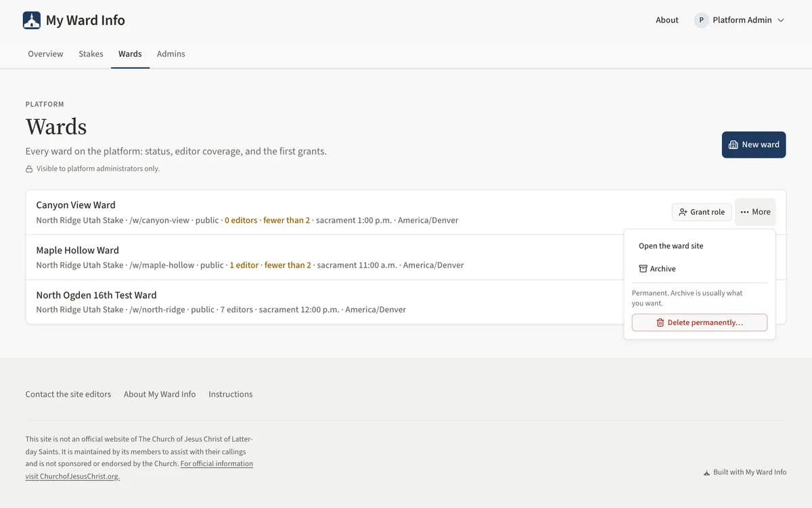
Task: Click the Built with My Ward Info link
Action: pyautogui.click(x=745, y=473)
